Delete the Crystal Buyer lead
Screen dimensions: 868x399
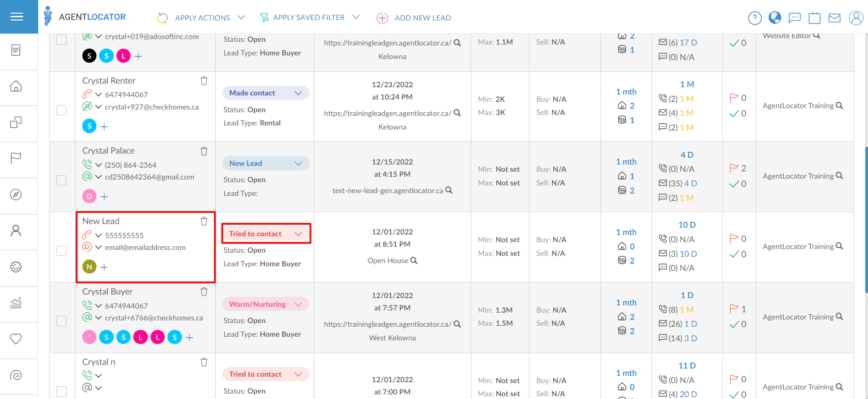click(204, 292)
